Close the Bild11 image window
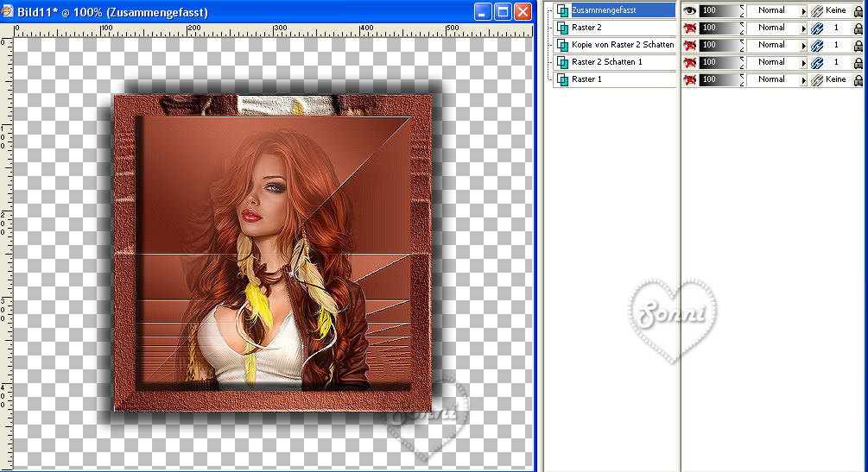 (x=523, y=11)
